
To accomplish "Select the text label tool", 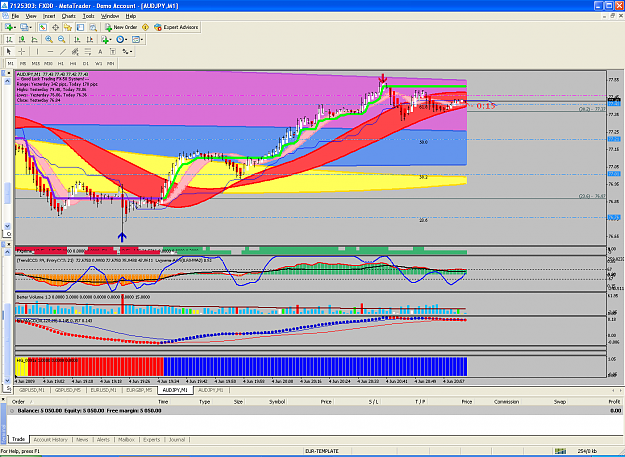I will [x=113, y=51].
